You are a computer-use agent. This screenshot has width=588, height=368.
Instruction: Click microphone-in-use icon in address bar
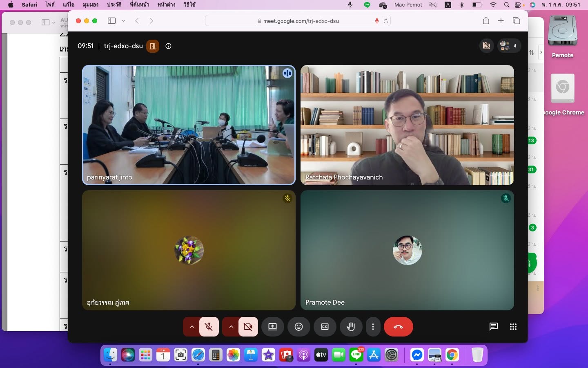[x=377, y=21]
